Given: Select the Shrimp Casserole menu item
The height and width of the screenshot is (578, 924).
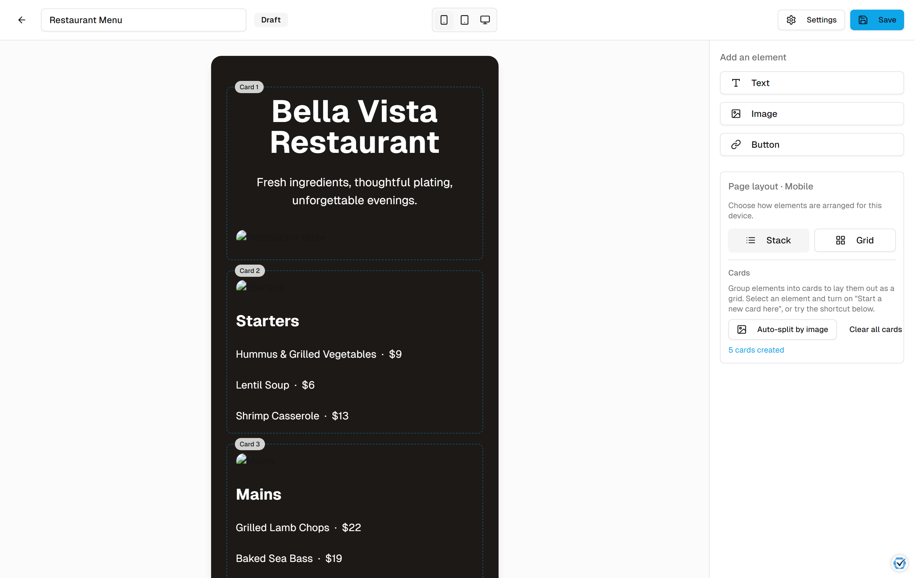Looking at the screenshot, I should tap(292, 416).
